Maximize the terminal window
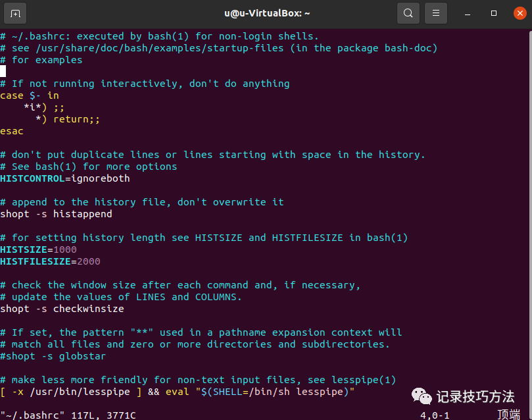The width and height of the screenshot is (532, 420). click(x=494, y=14)
